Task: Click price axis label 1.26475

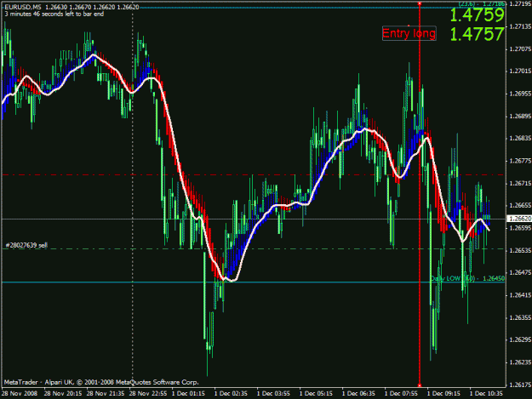Action: tap(520, 272)
